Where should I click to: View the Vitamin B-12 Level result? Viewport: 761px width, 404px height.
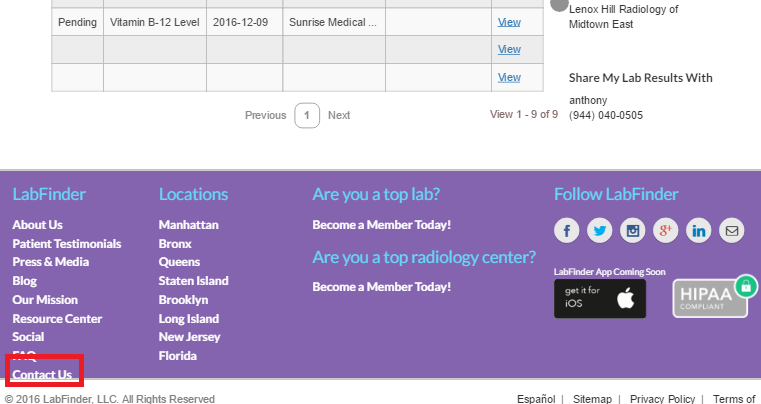(x=509, y=21)
